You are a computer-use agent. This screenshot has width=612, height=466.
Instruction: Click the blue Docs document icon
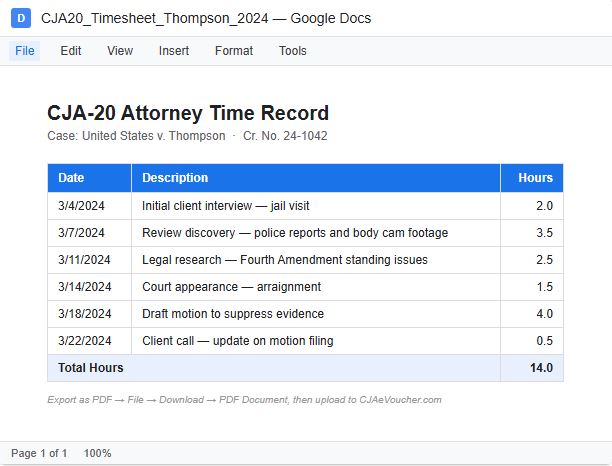21,18
